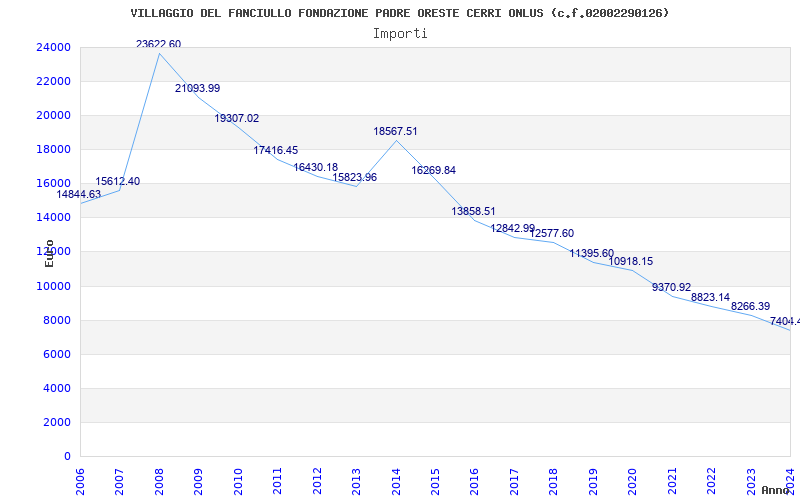
Task: Select data label 19307.02
Action: click(x=237, y=118)
